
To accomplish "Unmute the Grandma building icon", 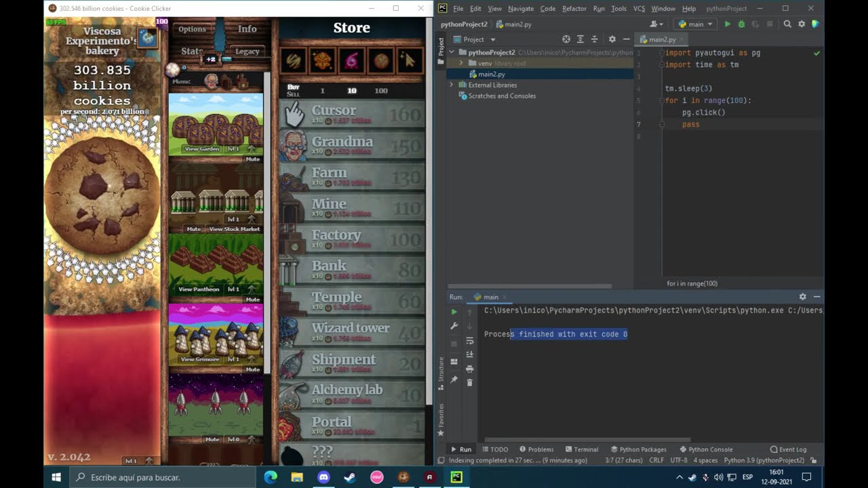I will [x=211, y=82].
